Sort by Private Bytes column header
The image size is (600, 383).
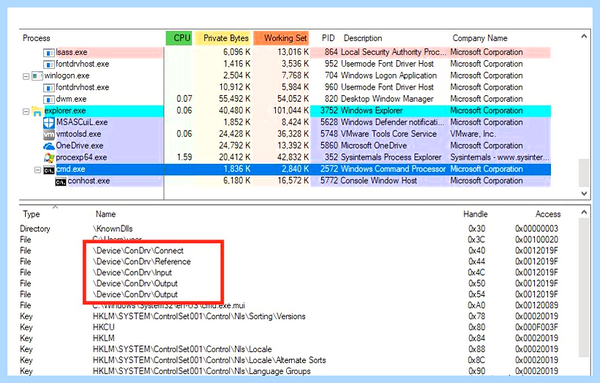pyautogui.click(x=223, y=38)
